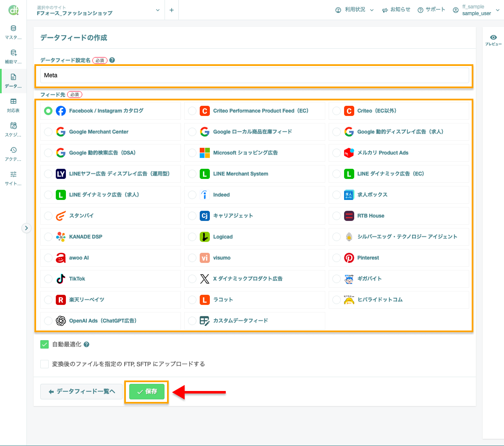This screenshot has width=504, height=446.
Task: Select Google 動的検索広告（DSA） option
Action: click(x=110, y=153)
